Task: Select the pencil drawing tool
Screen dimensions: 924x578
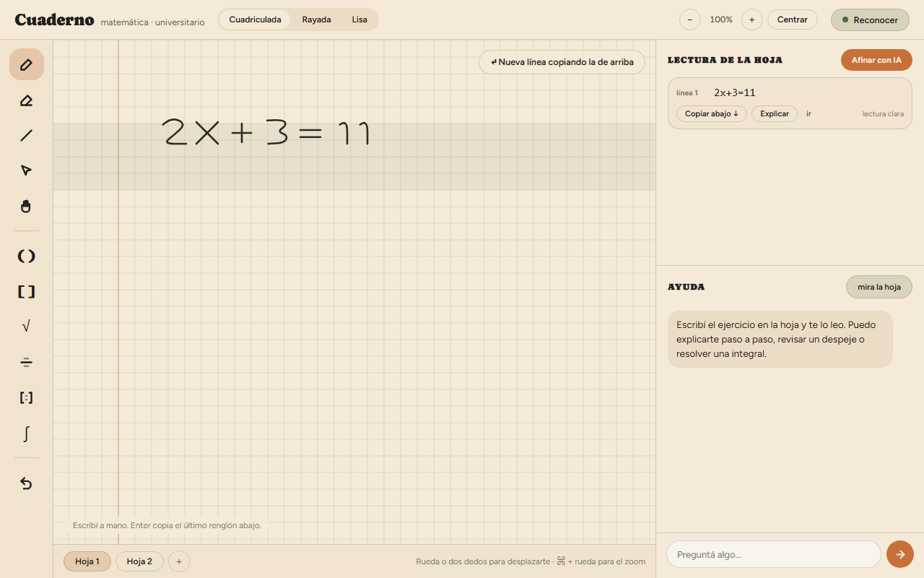Action: click(27, 64)
